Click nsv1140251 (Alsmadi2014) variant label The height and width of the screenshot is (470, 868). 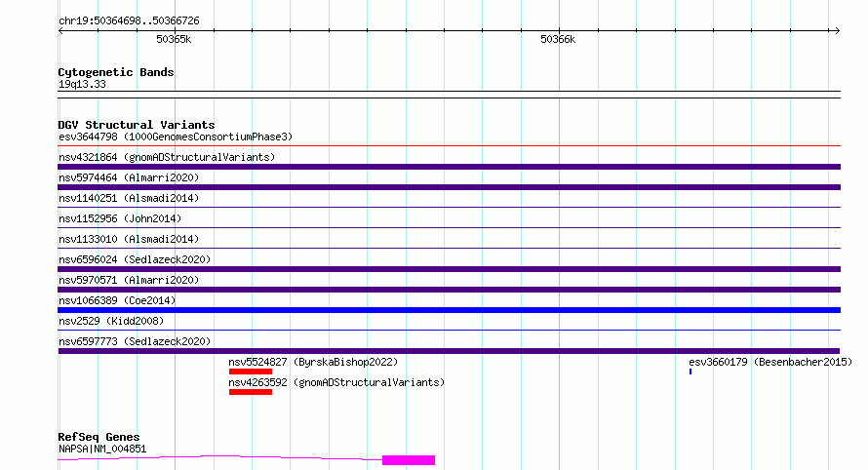point(129,198)
